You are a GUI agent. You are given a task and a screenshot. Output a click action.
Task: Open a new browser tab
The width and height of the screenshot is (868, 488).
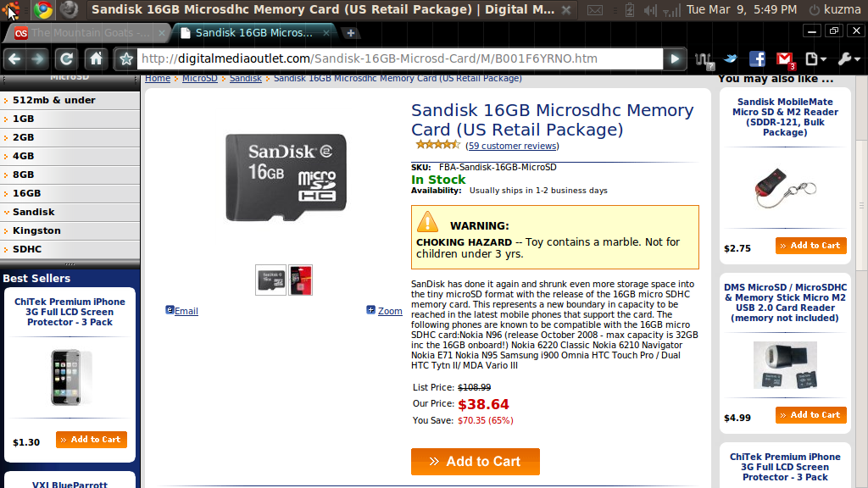[351, 33]
